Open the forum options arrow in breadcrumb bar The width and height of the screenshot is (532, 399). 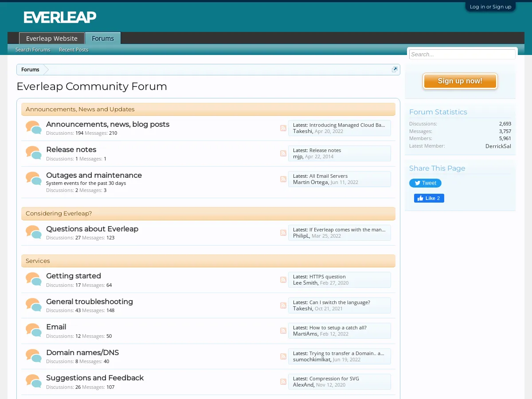(394, 69)
